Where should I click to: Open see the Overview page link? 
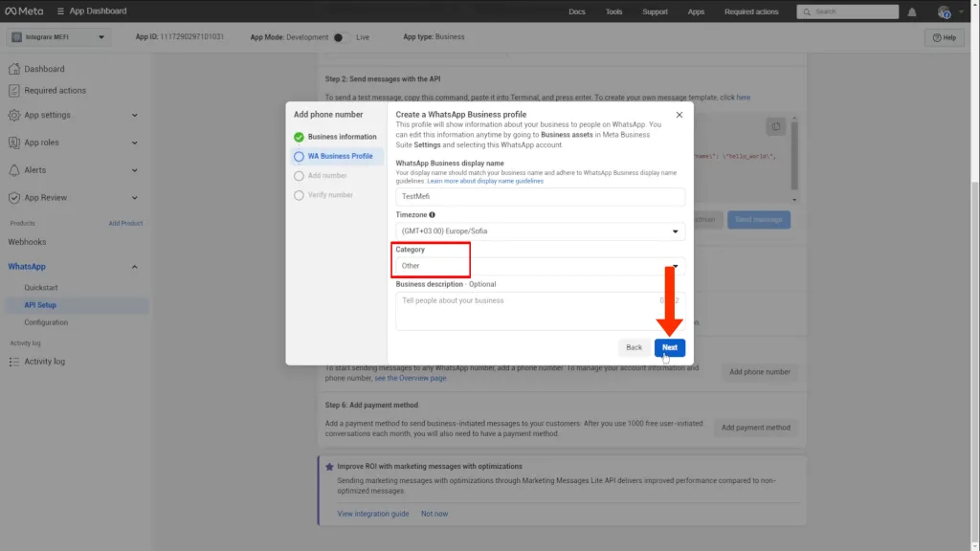point(410,379)
